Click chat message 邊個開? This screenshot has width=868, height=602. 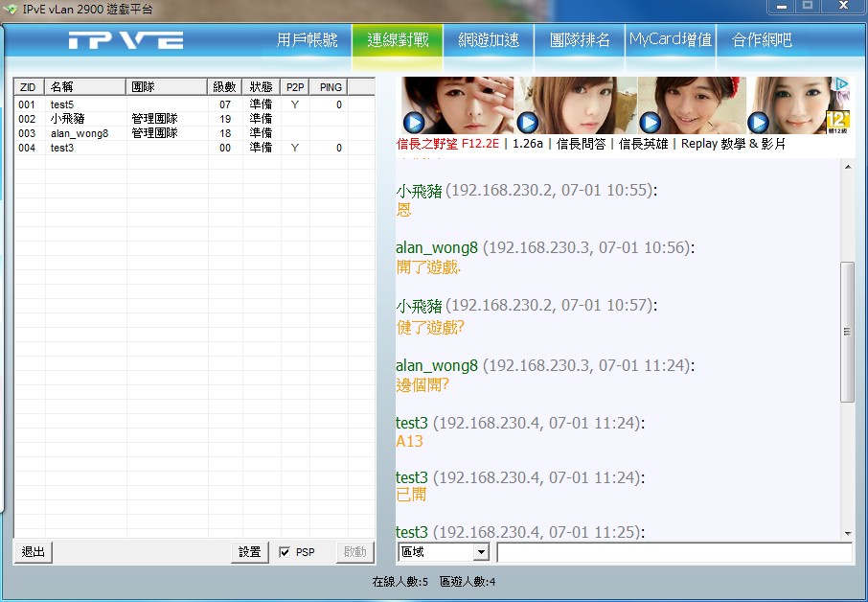(423, 385)
